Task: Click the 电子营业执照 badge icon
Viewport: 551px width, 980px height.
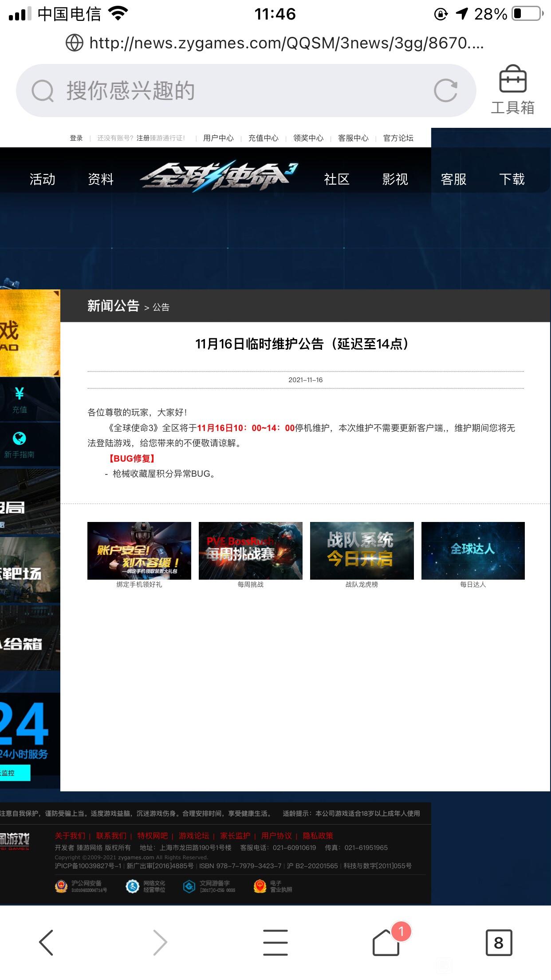Action: point(260,886)
